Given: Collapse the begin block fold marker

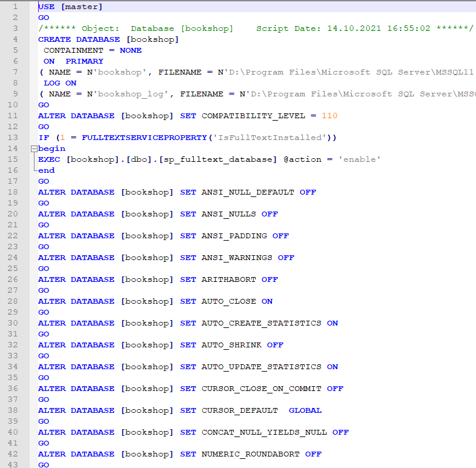Looking at the screenshot, I should tap(34, 149).
